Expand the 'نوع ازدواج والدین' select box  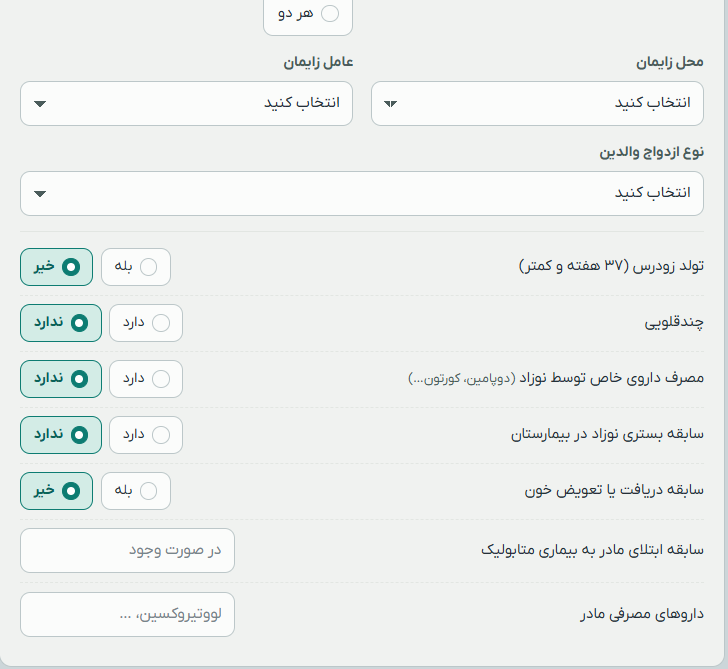tap(362, 194)
